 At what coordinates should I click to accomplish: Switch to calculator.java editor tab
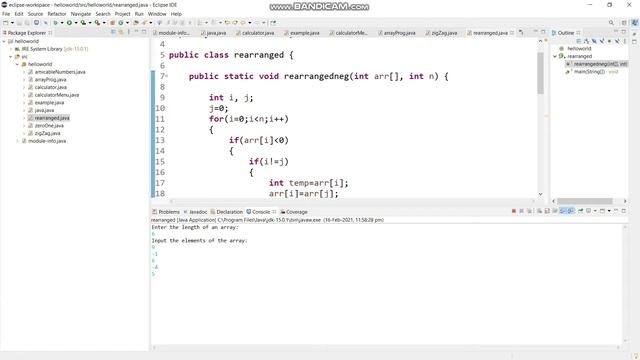(x=255, y=33)
